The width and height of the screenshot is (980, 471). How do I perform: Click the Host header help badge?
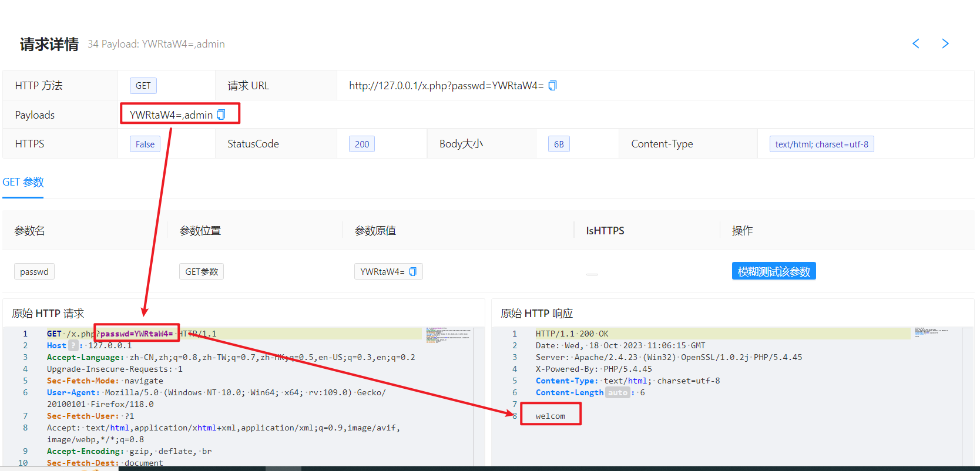coord(73,345)
